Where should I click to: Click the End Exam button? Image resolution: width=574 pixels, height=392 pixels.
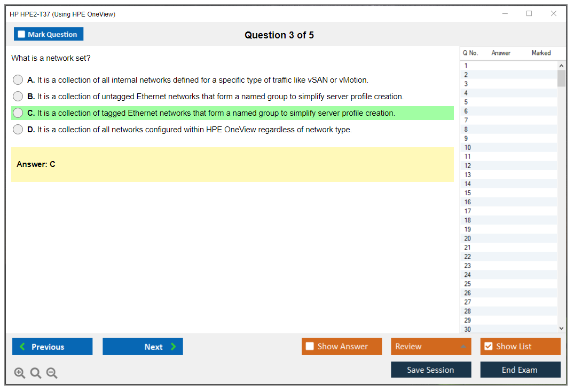520,370
